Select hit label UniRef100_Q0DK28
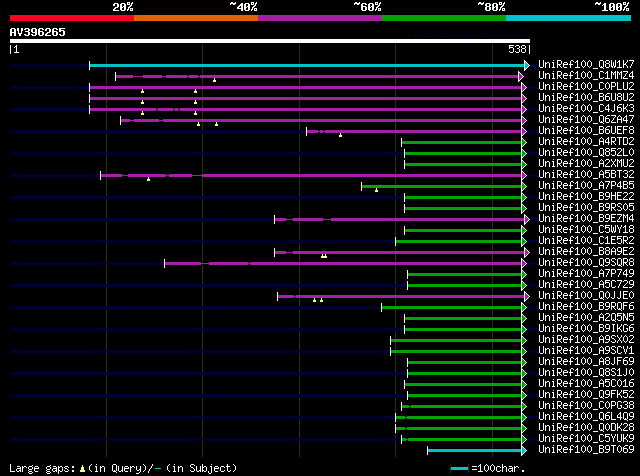Screen dimensions: 640x476 tap(586, 428)
